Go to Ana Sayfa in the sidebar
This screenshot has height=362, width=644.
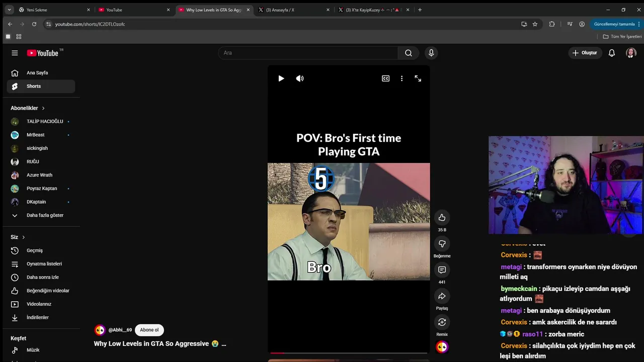pos(41,73)
